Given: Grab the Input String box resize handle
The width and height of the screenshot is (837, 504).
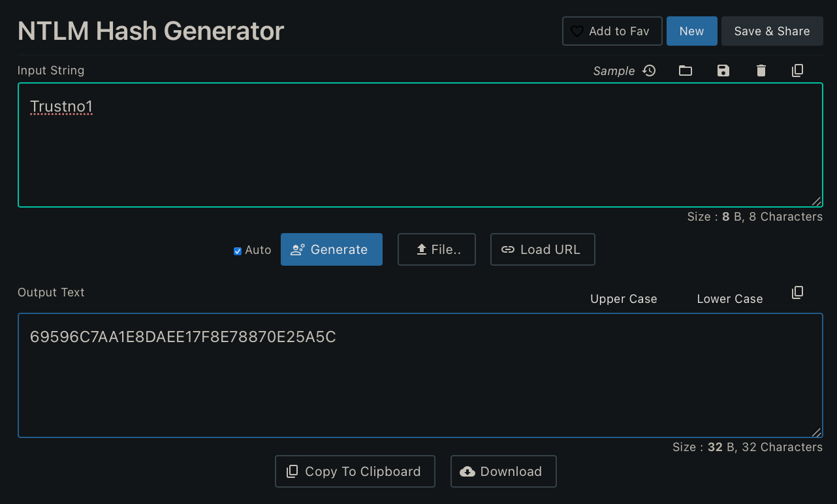Looking at the screenshot, I should click(x=816, y=202).
